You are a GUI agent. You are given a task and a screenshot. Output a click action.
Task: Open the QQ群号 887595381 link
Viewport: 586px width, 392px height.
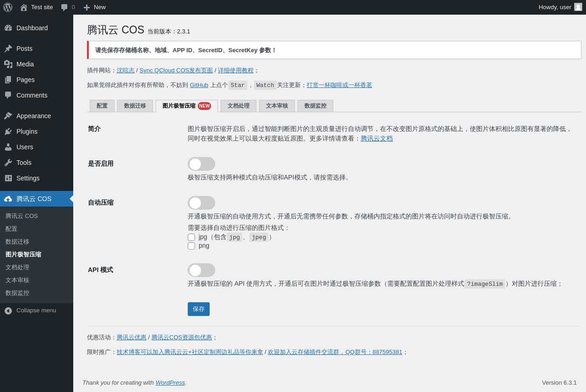click(335, 352)
